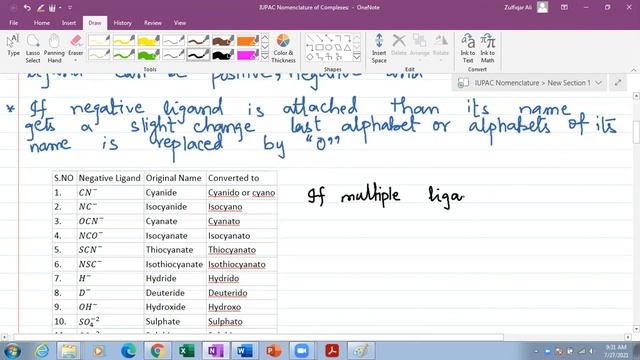Select the triangle shape in Shapes gallery
640x360 pixels.
tap(347, 48)
